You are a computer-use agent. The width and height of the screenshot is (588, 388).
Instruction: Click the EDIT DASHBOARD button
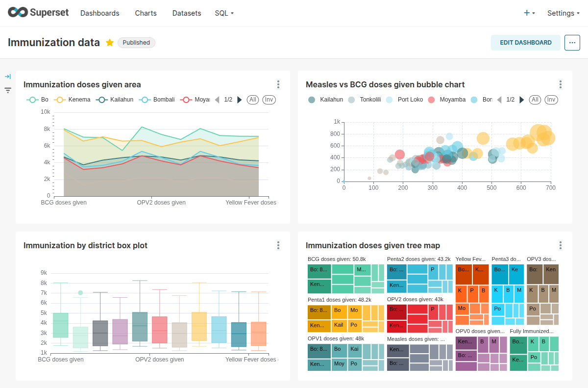[525, 43]
